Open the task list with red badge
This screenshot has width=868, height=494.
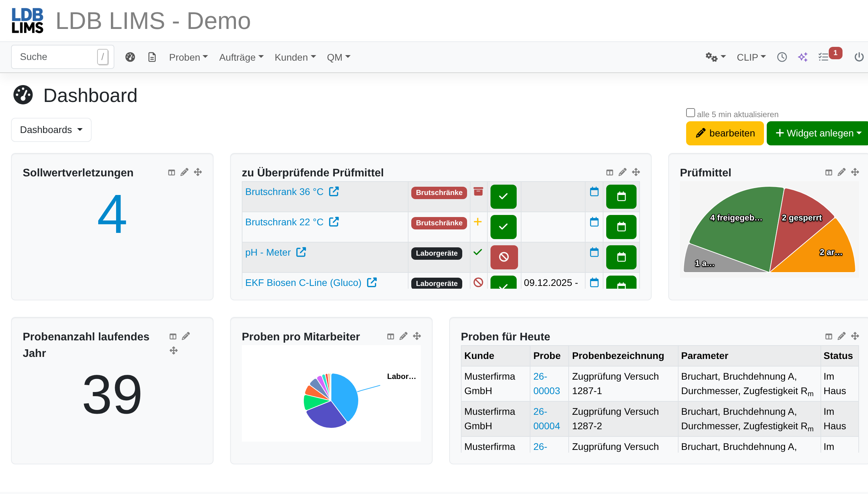tap(829, 55)
